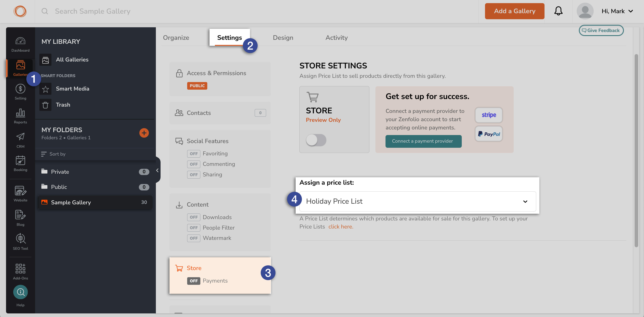Screen dimensions: 644x317
Task: Click the 'Folders 2 • Galleries 1' text
Action: click(x=66, y=138)
